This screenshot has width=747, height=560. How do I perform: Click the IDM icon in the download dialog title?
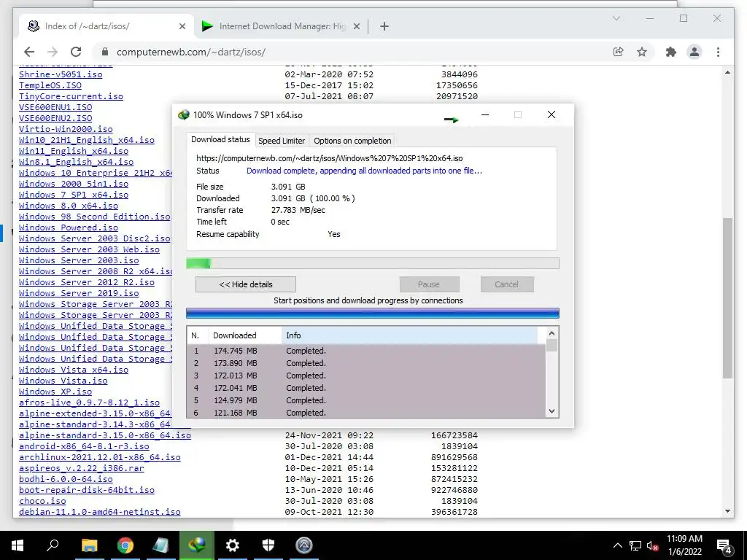tap(183, 114)
